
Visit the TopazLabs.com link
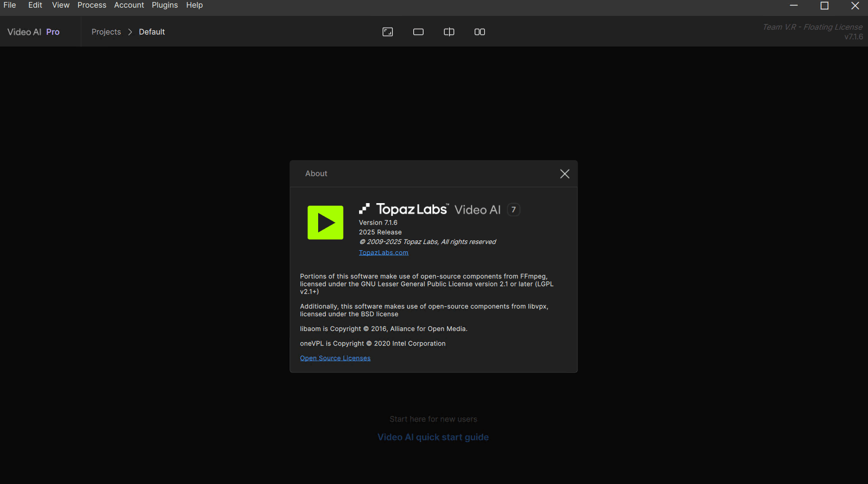[384, 253]
